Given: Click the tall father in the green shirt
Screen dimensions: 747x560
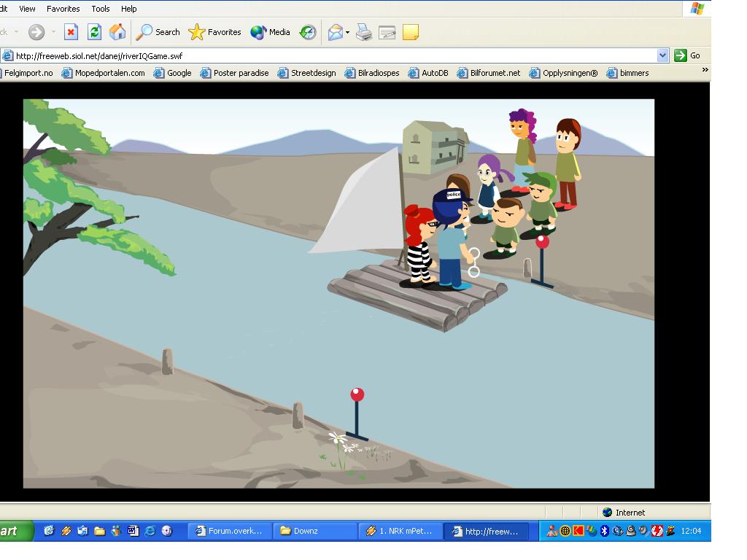Looking at the screenshot, I should click(567, 164).
